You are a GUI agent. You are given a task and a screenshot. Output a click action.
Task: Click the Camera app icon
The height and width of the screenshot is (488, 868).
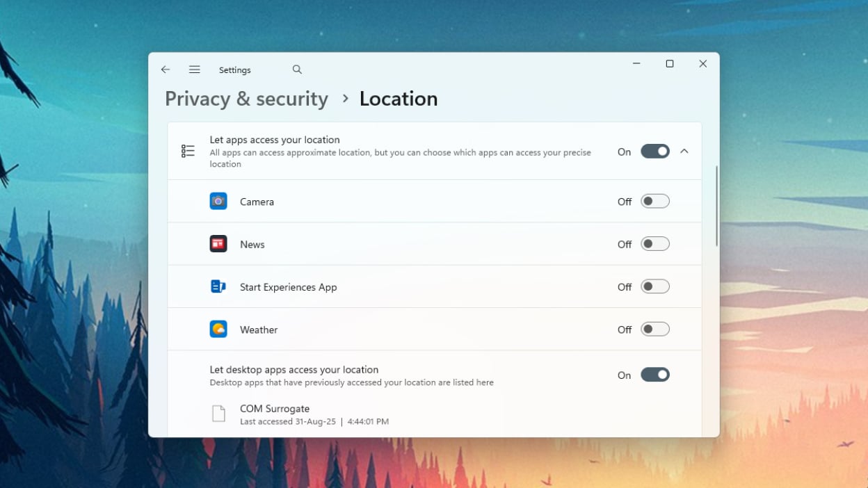[218, 202]
